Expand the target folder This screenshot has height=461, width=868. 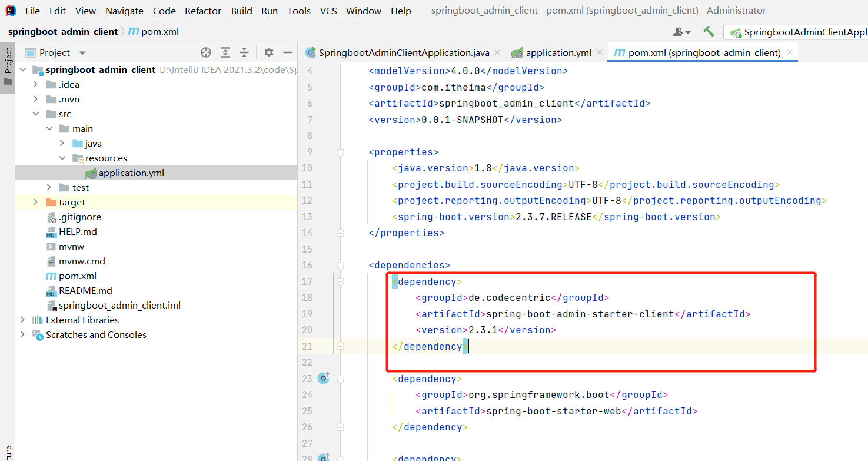[36, 202]
